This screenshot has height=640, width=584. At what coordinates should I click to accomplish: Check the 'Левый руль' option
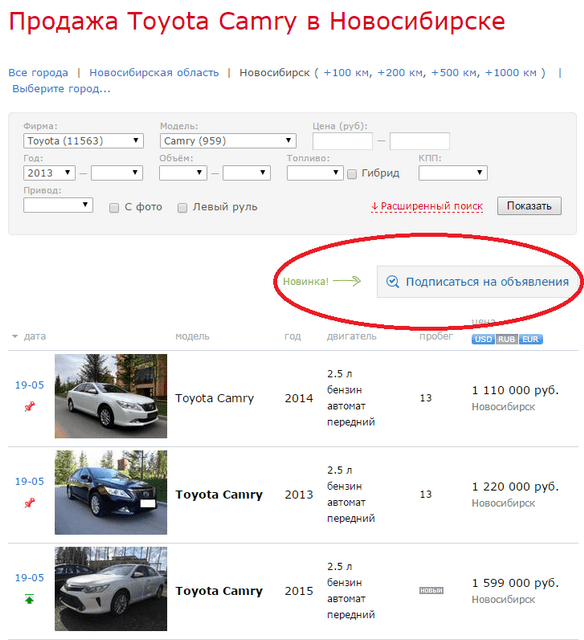(x=182, y=208)
